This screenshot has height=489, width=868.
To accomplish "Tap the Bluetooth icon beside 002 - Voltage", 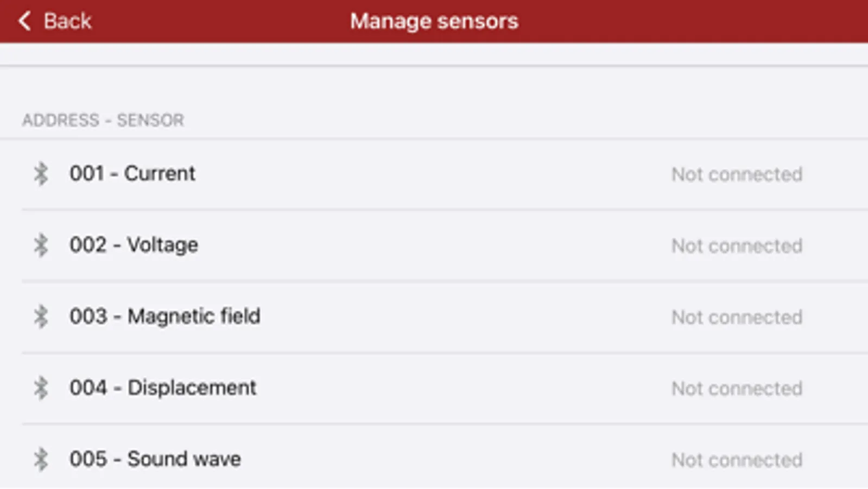I will click(41, 245).
